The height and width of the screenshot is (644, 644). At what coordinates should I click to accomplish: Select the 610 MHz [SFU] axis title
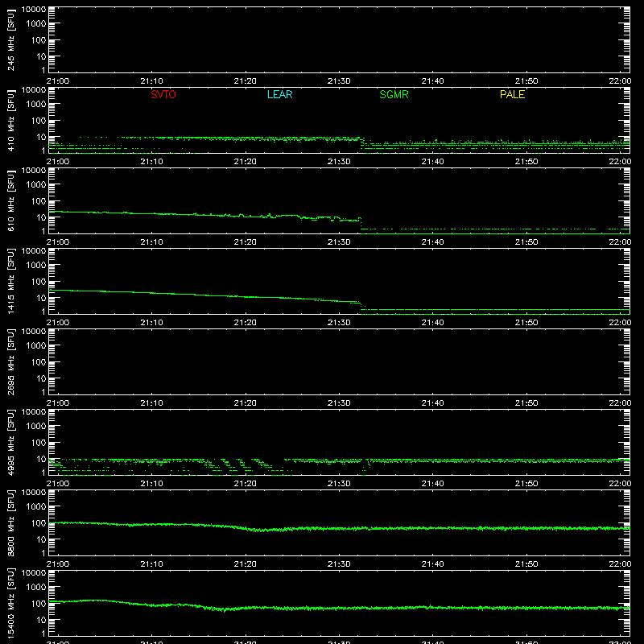coord(11,201)
